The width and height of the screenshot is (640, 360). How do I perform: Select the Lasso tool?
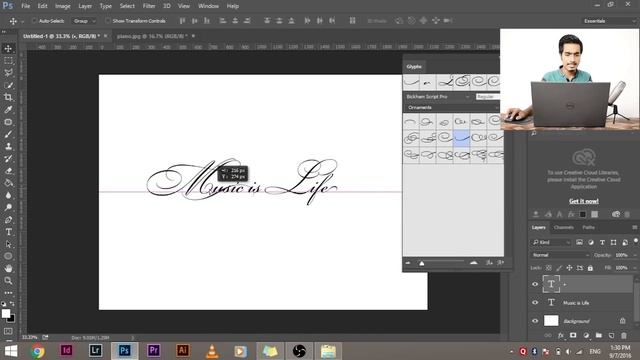tap(8, 73)
